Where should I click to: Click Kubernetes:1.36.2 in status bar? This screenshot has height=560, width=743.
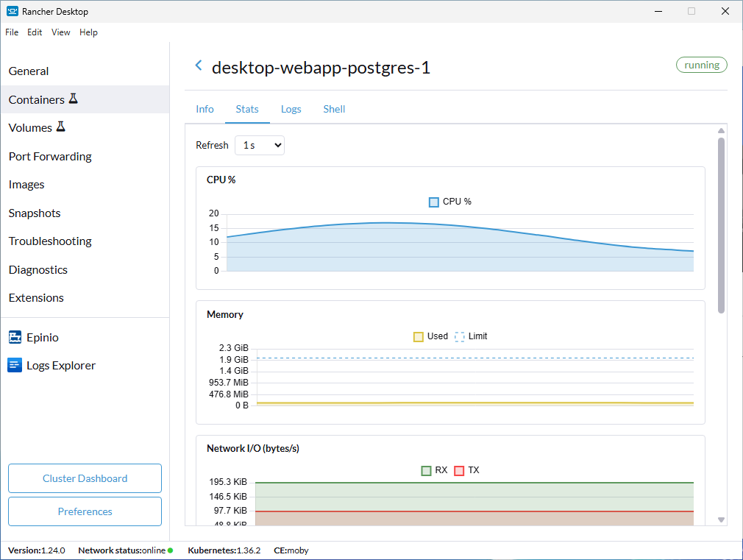coord(224,550)
